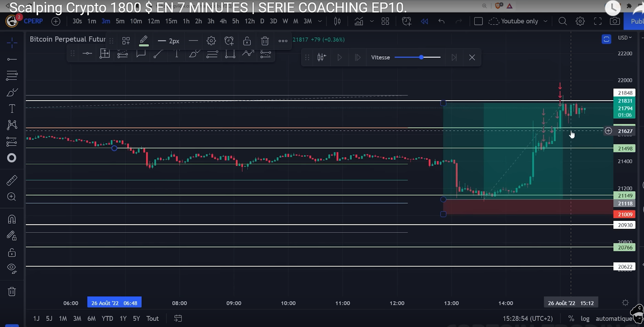The height and width of the screenshot is (327, 644).
Task: Choose replay jump-to bar option
Action: click(322, 58)
